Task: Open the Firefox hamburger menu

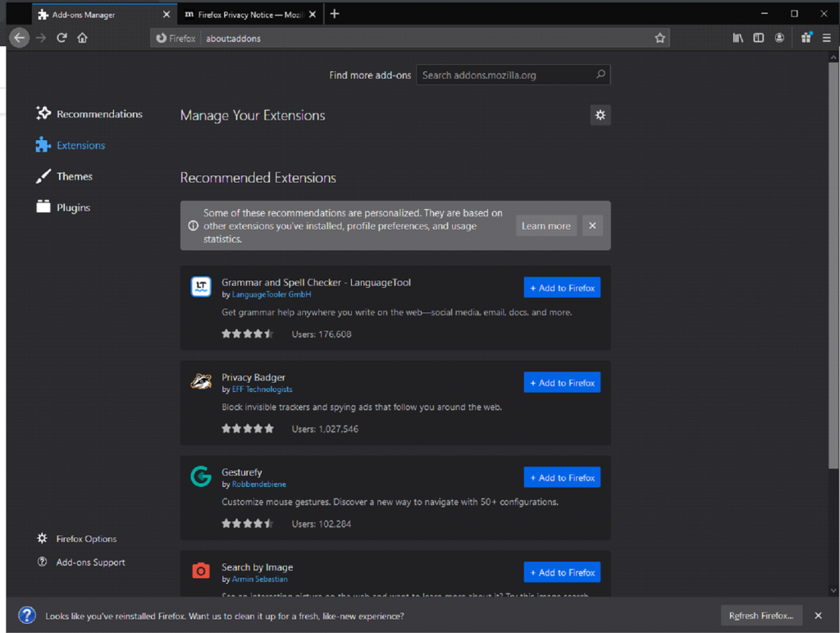Action: click(x=827, y=38)
